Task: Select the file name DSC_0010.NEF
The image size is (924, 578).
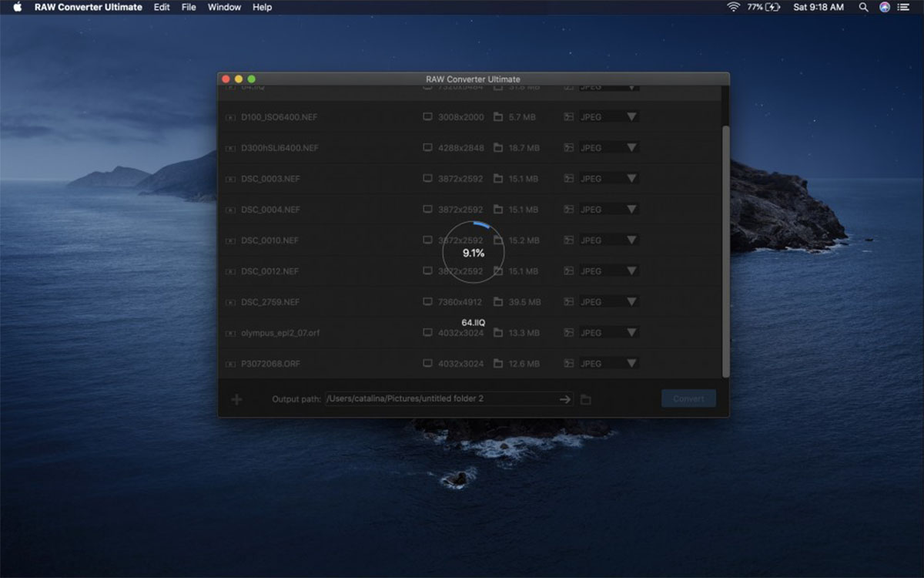Action: click(269, 240)
